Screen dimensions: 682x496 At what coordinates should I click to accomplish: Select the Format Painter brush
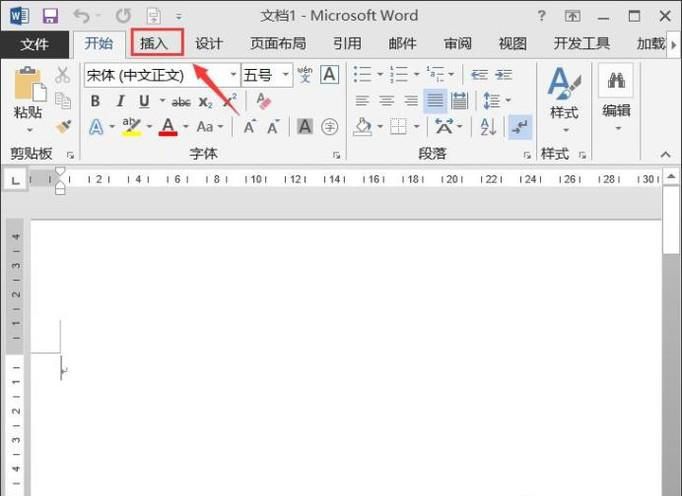(64, 127)
